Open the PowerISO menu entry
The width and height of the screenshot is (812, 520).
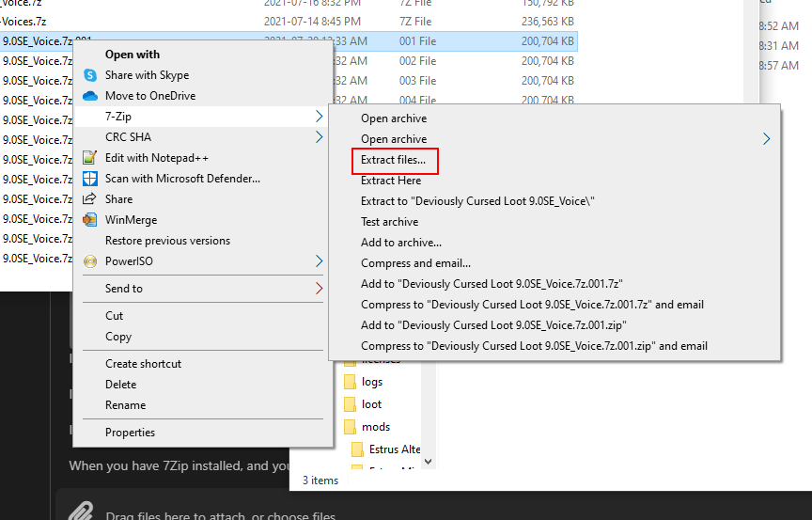[202, 261]
